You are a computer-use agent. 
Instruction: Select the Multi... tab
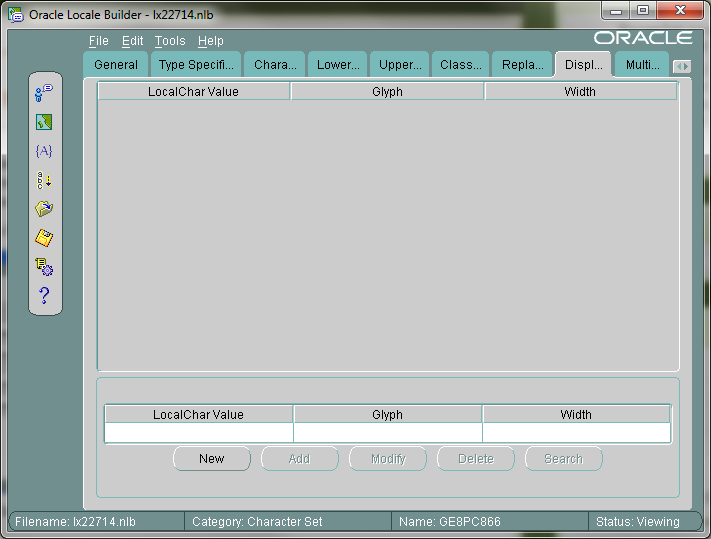pyautogui.click(x=642, y=65)
